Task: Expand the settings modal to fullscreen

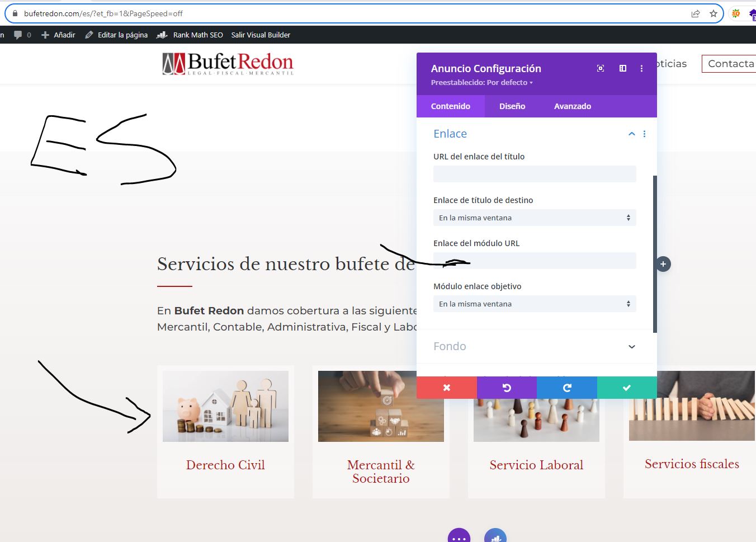Action: pos(601,68)
